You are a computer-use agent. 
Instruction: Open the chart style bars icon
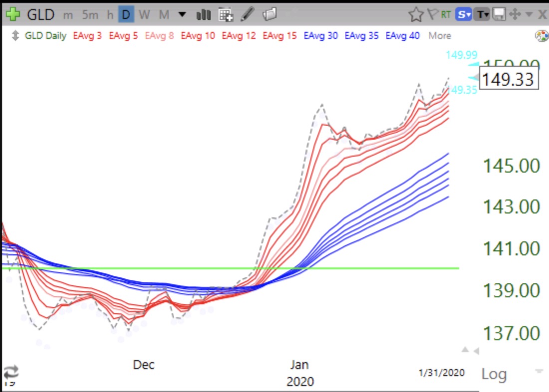[x=204, y=14]
